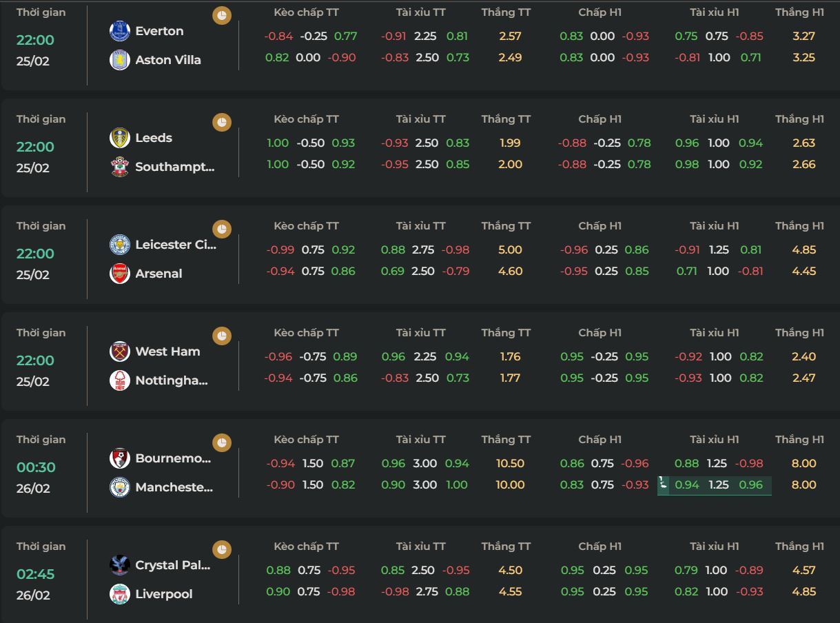Select Leicester full-time win odds 5.00
The width and height of the screenshot is (840, 623).
tap(510, 249)
